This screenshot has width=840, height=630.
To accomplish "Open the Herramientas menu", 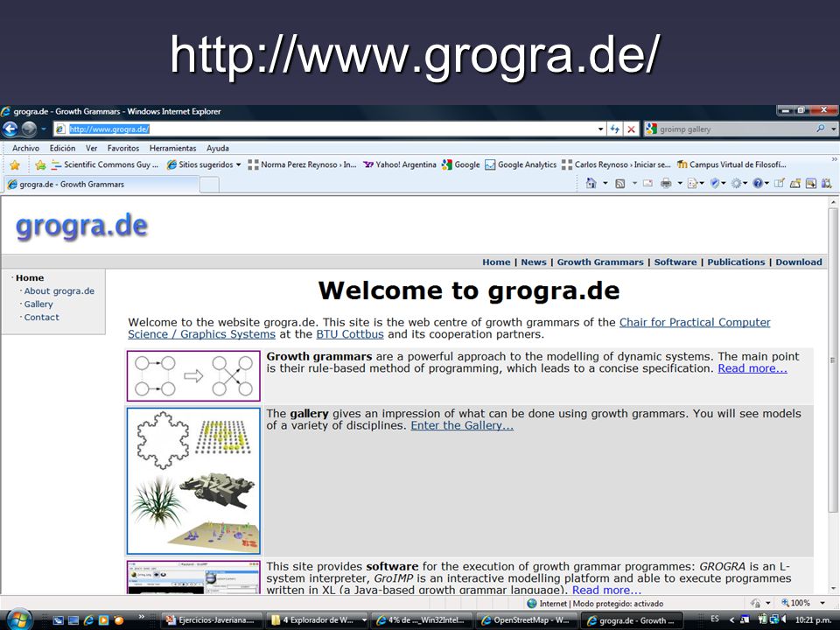I will click(x=172, y=149).
